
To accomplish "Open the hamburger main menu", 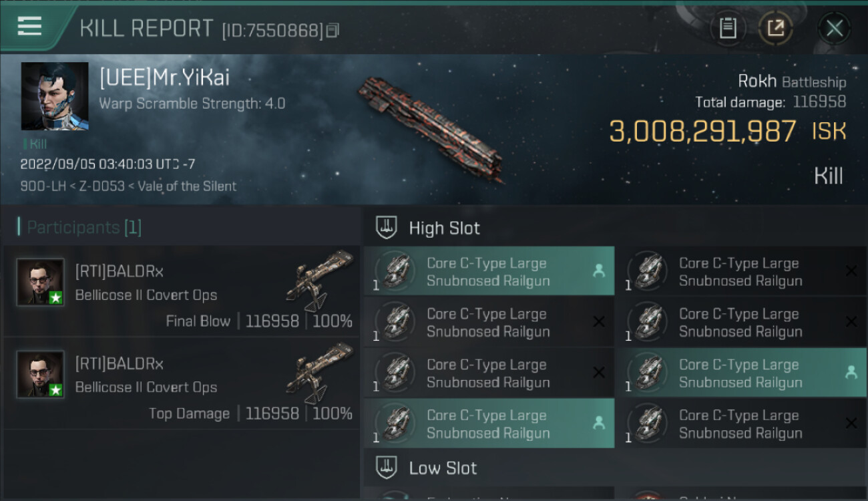I will [30, 27].
